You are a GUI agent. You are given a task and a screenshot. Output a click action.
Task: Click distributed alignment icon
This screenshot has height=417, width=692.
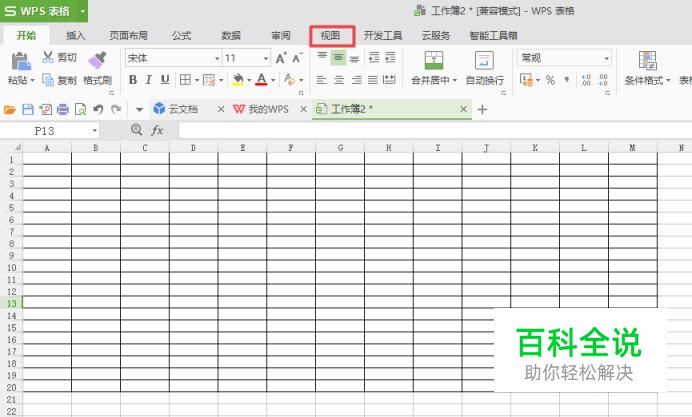click(389, 80)
